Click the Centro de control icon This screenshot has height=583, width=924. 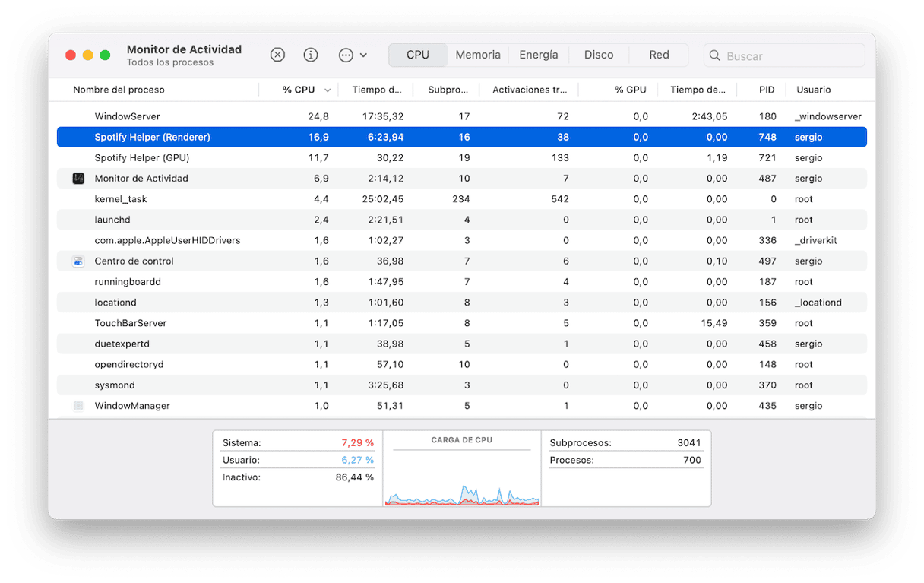pyautogui.click(x=78, y=261)
